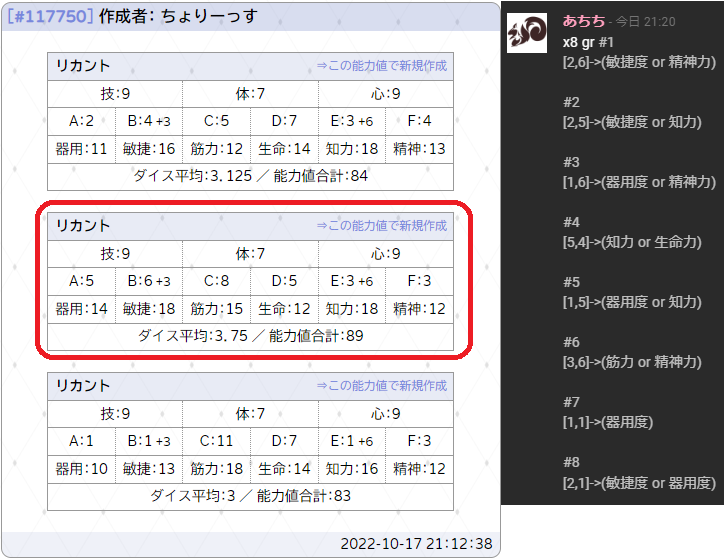Select the C:11 dice cell
724x558 pixels.
coord(217,441)
